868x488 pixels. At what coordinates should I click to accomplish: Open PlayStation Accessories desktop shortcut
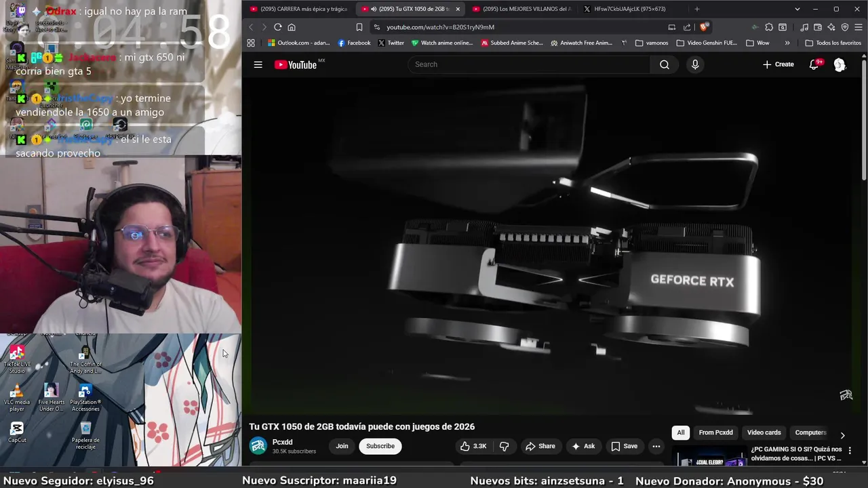(85, 398)
